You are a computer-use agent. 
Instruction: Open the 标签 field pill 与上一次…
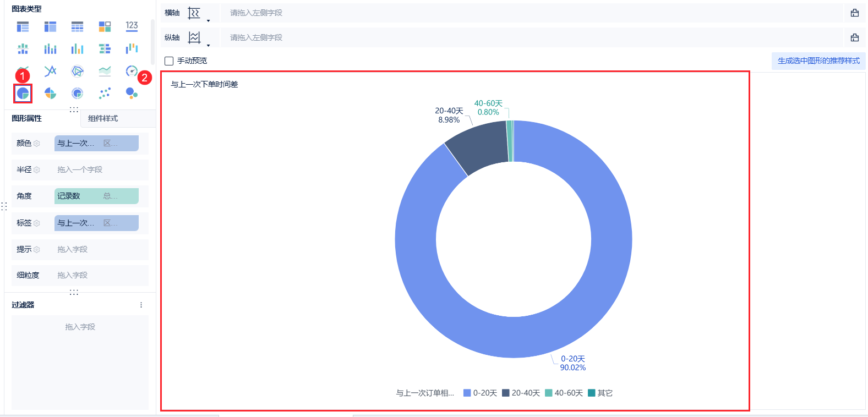pyautogui.click(x=96, y=223)
